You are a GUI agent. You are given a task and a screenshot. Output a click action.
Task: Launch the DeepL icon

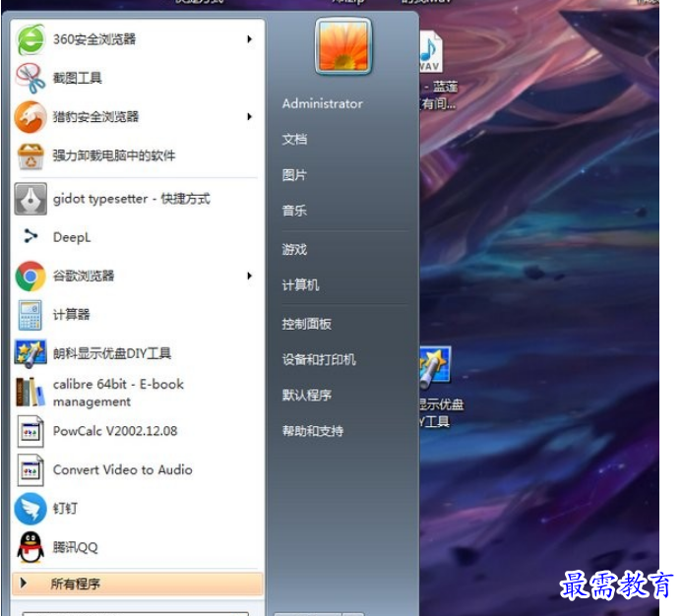tap(30, 236)
